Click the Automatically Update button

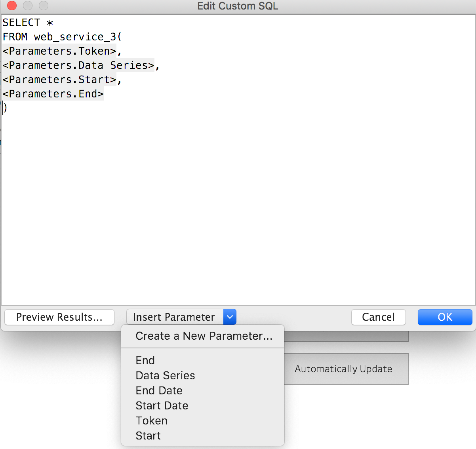click(343, 369)
